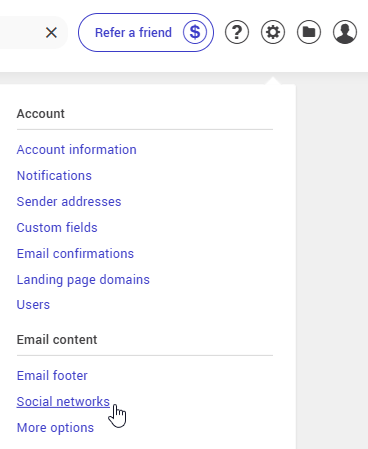Click the Email content section heading
This screenshot has width=368, height=449.
(57, 340)
